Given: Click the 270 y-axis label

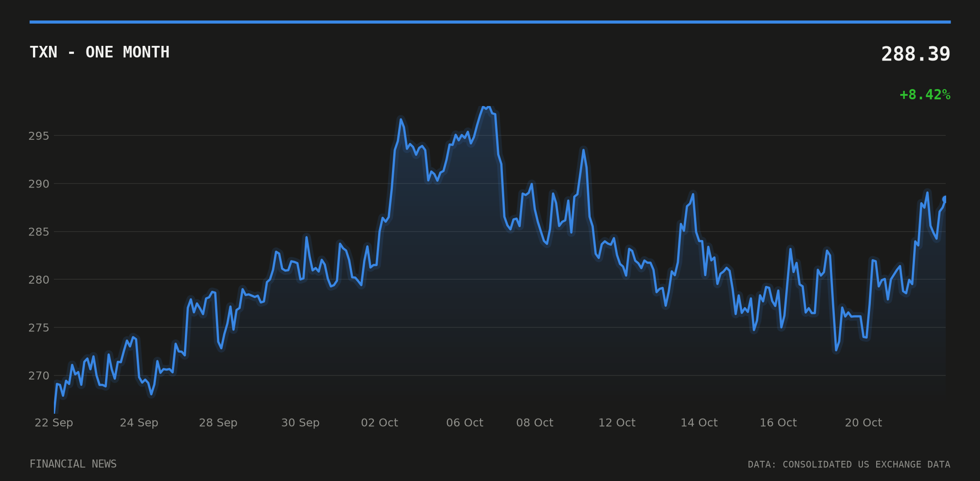Looking at the screenshot, I should (39, 376).
